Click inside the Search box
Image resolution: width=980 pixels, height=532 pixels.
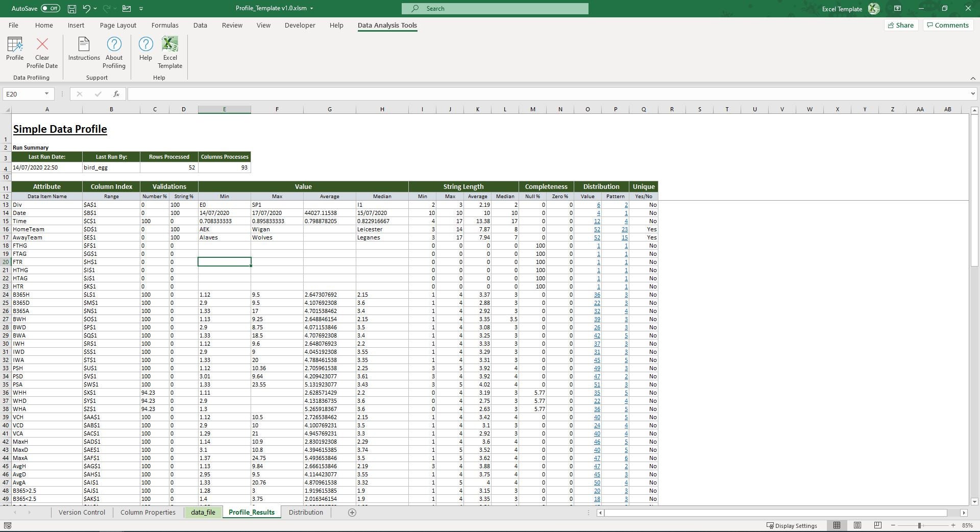[494, 8]
